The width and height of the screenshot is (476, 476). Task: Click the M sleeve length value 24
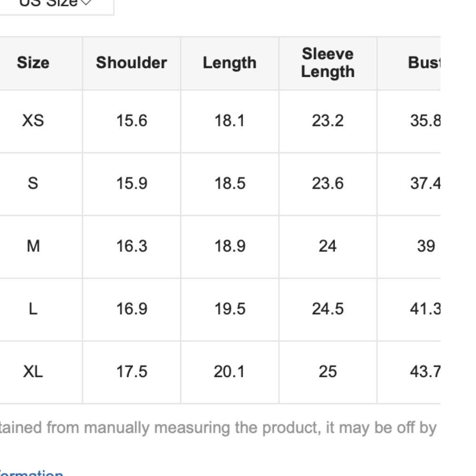327,246
